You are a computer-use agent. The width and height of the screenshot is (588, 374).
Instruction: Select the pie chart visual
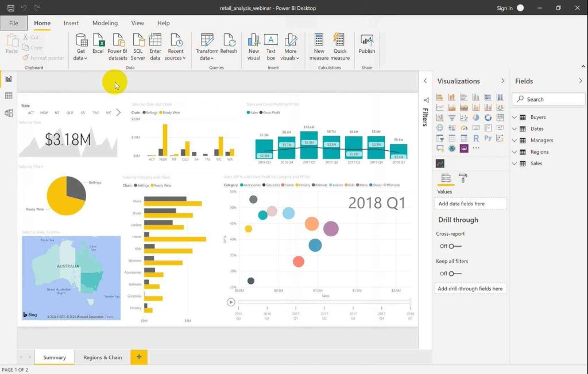(x=476, y=118)
